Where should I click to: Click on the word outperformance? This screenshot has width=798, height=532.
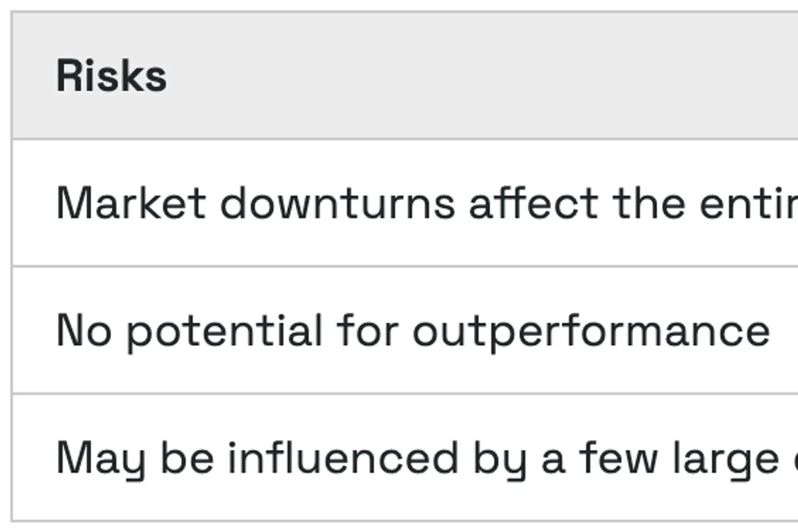(x=591, y=331)
